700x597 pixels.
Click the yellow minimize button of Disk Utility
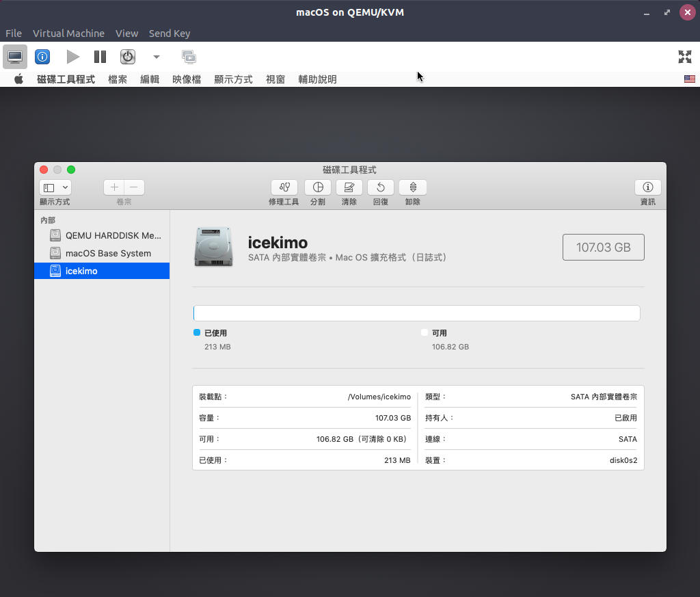(57, 170)
